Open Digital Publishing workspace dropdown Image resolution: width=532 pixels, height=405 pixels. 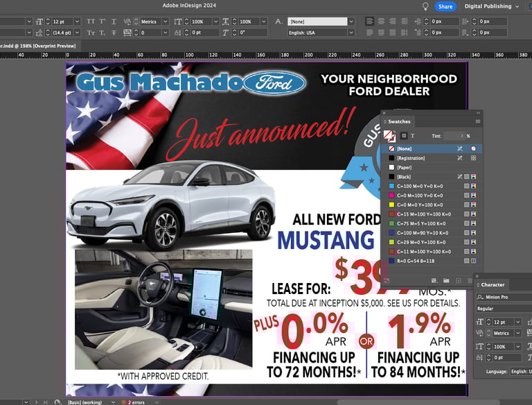click(492, 6)
